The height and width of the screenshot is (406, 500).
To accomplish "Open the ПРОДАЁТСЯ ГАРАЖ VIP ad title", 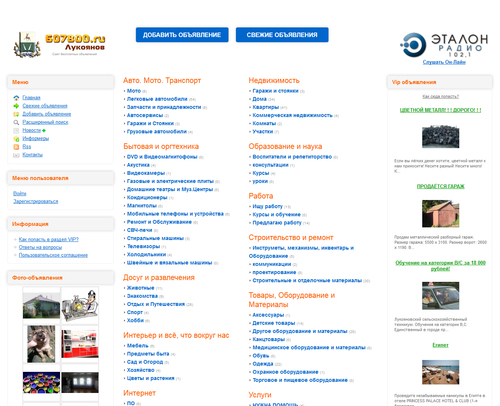I will [440, 187].
